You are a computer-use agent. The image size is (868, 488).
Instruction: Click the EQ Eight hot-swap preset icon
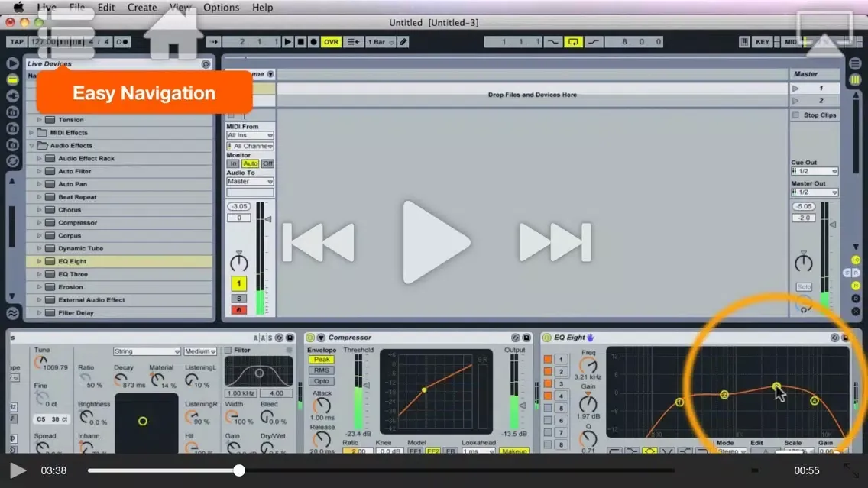pyautogui.click(x=835, y=338)
